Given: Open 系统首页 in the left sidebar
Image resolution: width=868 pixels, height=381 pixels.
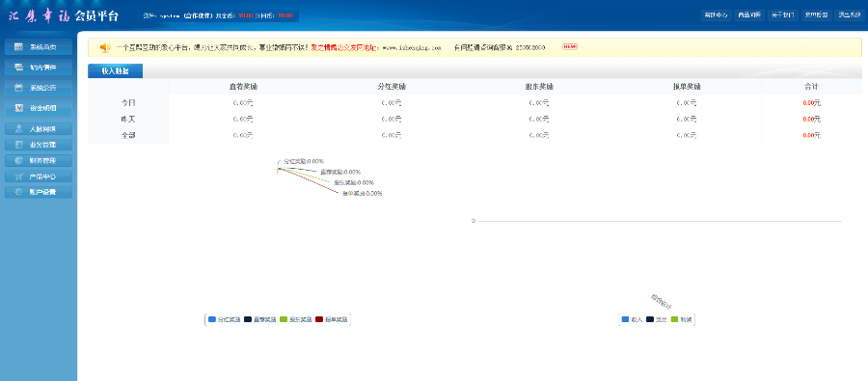Looking at the screenshot, I should tap(39, 47).
